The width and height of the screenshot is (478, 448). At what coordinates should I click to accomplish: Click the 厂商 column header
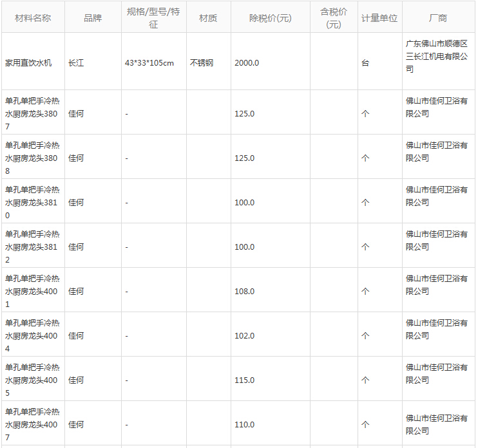[x=438, y=18]
